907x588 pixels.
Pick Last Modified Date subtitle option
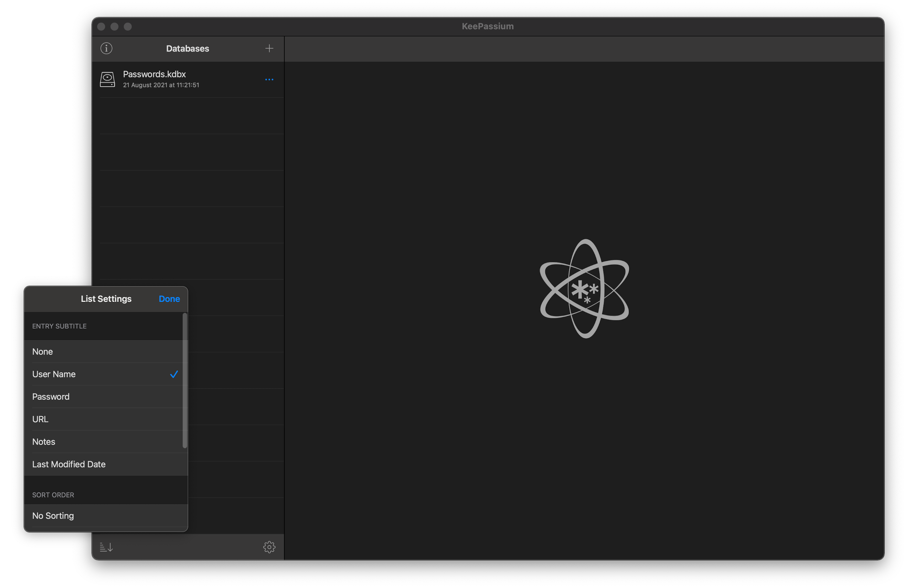pos(69,464)
